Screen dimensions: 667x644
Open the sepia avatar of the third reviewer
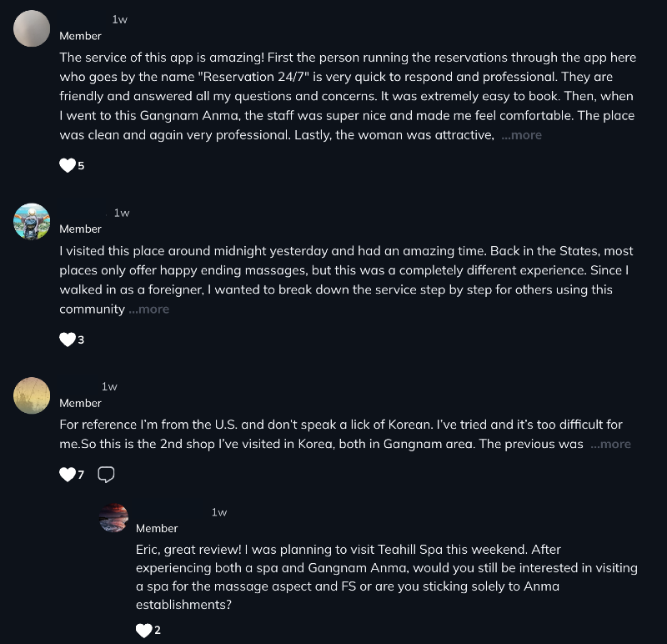[32, 395]
